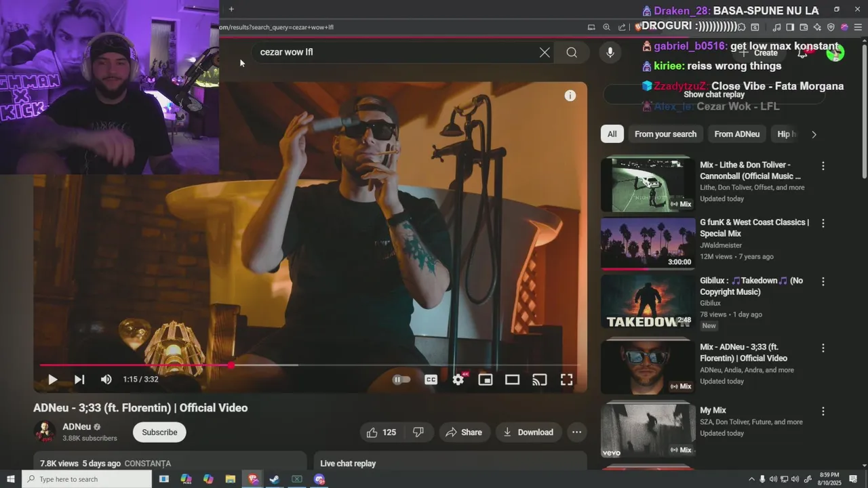Open 'My Mix' playlist thumbnail
This screenshot has width=868, height=488.
coord(648,431)
